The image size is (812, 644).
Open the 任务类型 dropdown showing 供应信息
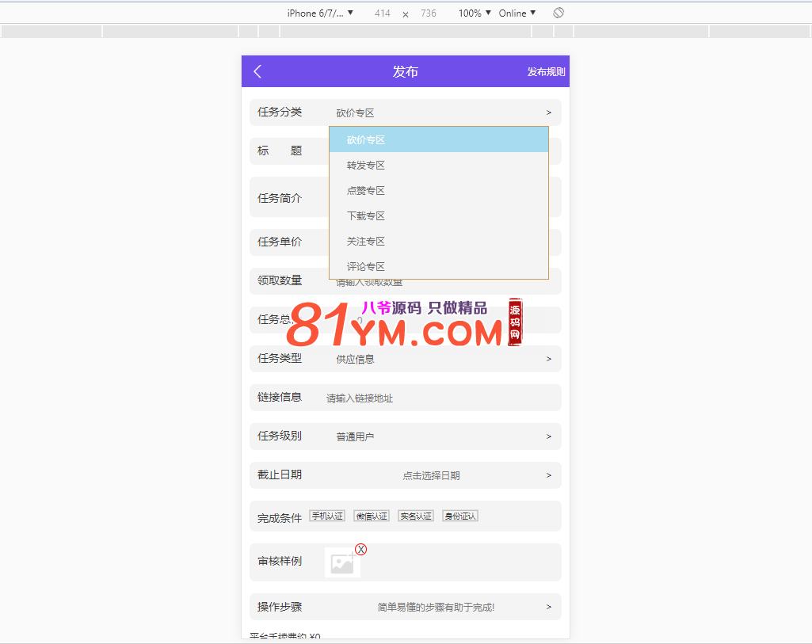(406, 359)
